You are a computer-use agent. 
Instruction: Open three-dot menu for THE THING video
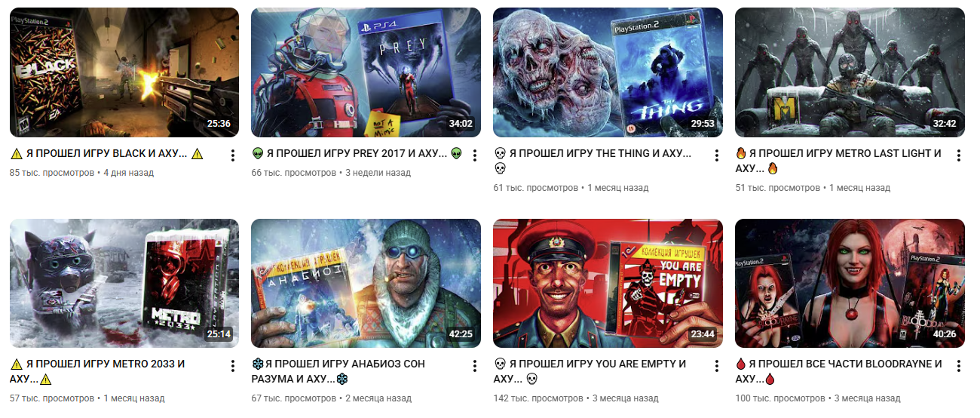(716, 155)
